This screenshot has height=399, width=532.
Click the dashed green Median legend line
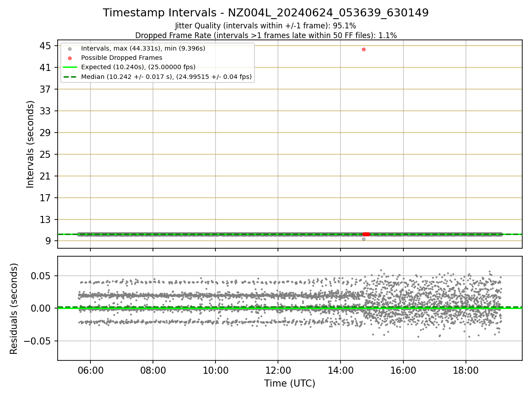pyautogui.click(x=70, y=77)
